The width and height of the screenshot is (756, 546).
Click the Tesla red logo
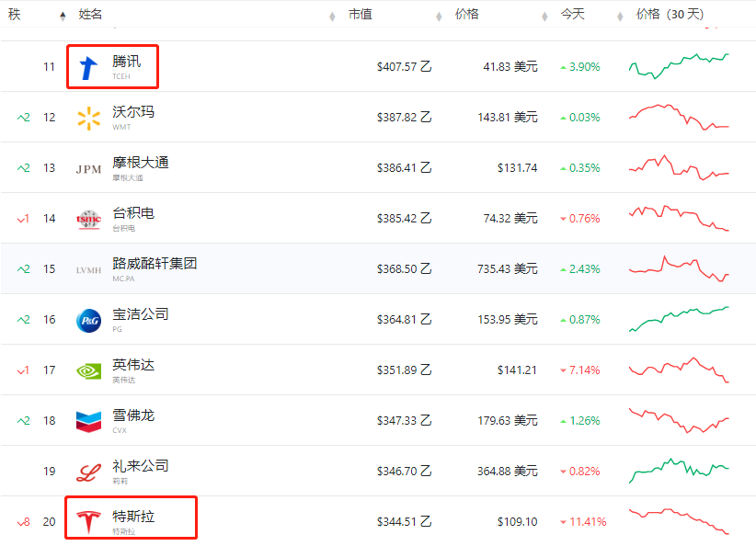click(x=88, y=521)
